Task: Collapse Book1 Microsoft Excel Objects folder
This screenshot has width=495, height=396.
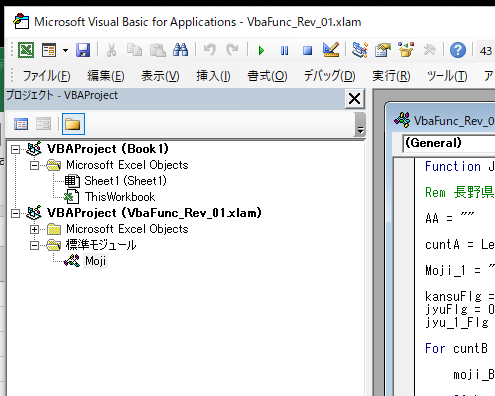Action: point(34,165)
